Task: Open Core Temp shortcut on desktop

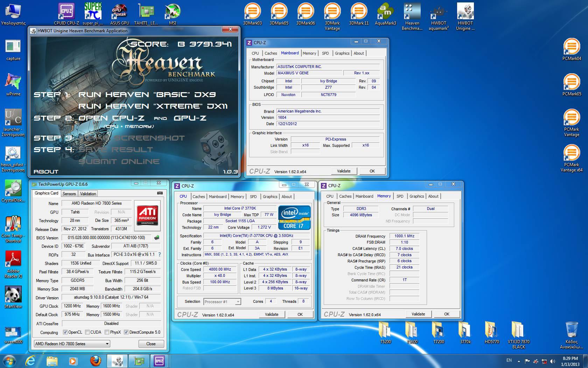Action: (x=13, y=229)
